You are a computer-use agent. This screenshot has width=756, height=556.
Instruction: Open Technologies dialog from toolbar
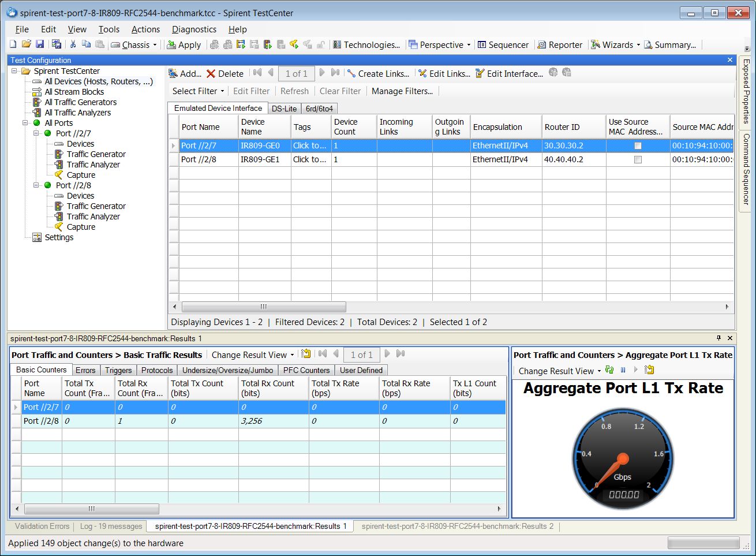366,44
